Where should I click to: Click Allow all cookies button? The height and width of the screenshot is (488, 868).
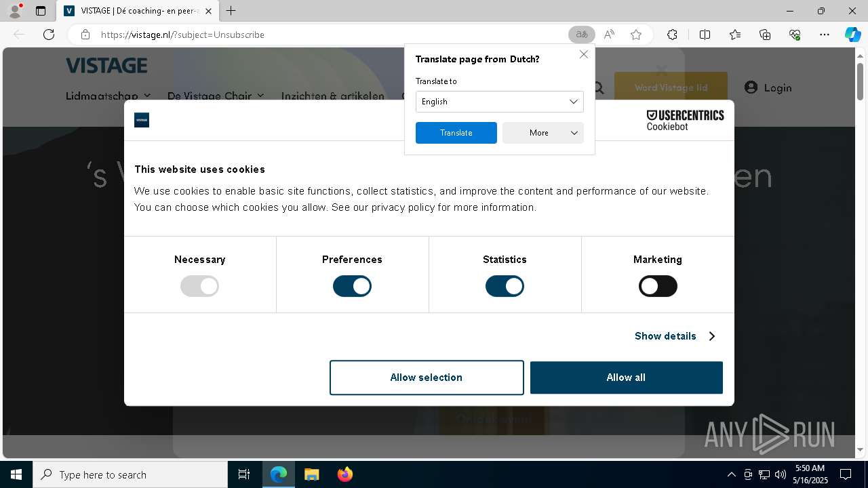626,378
